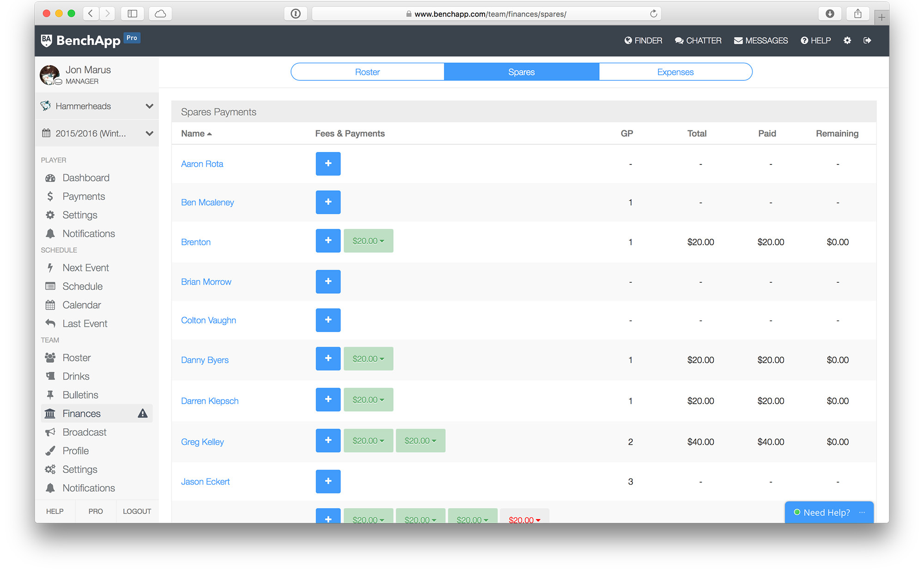Click the Finances warning triangle icon
Screen dimensions: 924x582
[142, 413]
